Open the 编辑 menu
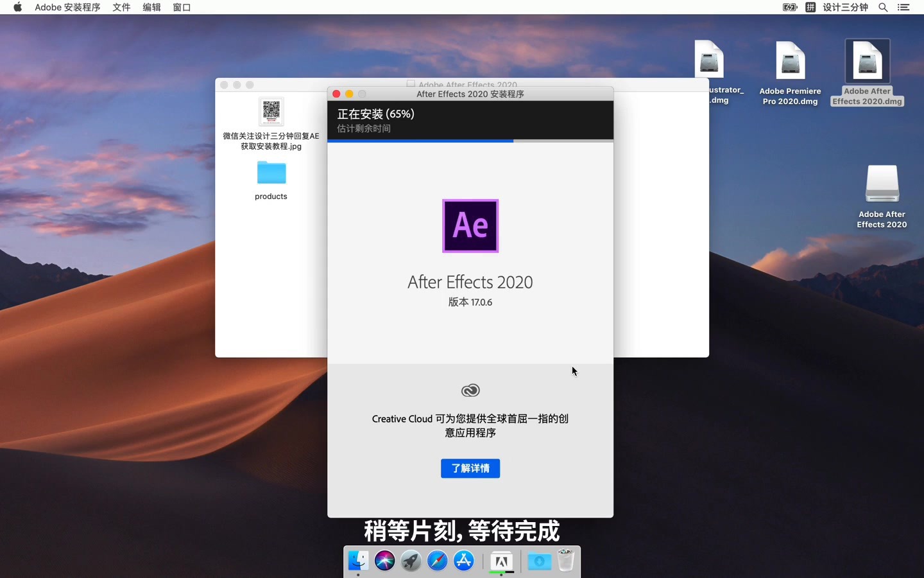The image size is (924, 578). [151, 7]
